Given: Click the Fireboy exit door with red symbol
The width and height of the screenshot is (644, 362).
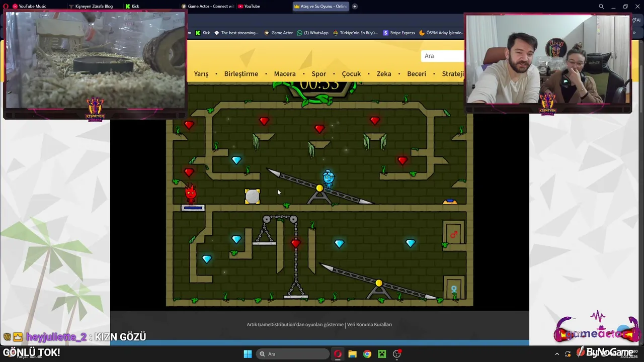Looking at the screenshot, I should (454, 233).
